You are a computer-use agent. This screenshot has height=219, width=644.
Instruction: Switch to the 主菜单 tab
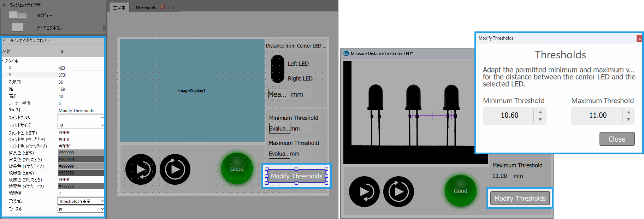pos(119,7)
